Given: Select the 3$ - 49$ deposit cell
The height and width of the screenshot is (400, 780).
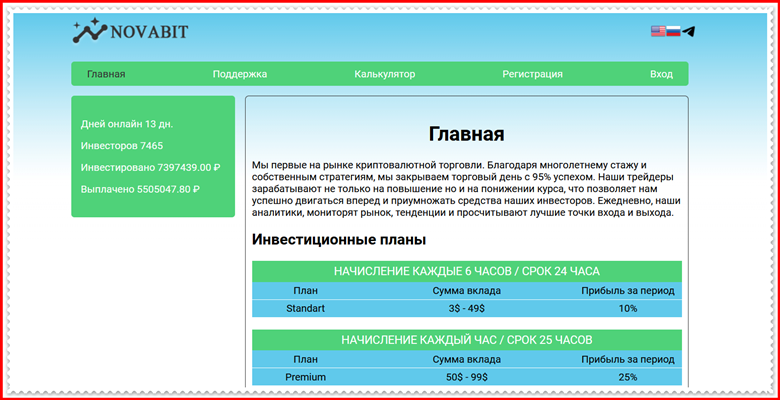Looking at the screenshot, I should pos(467,308).
